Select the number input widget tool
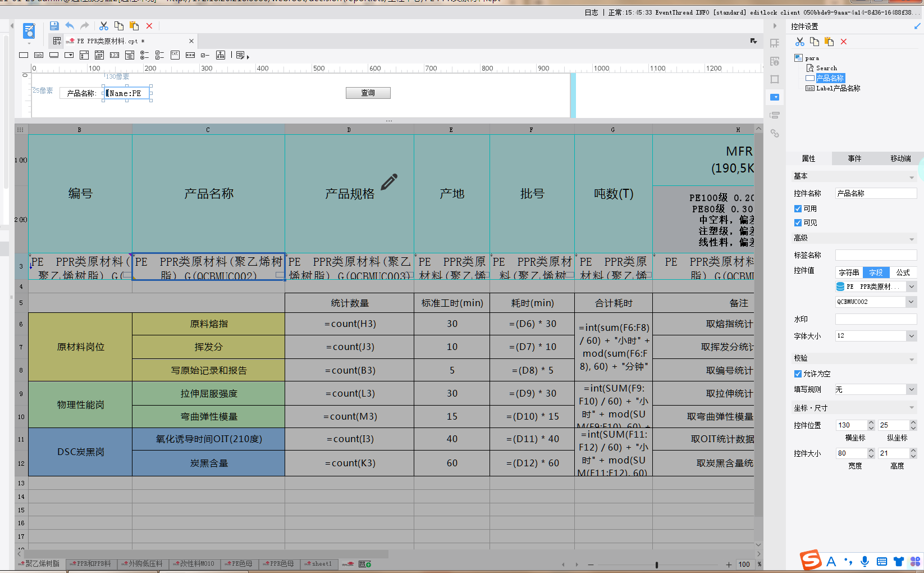924x573 pixels. coord(115,55)
